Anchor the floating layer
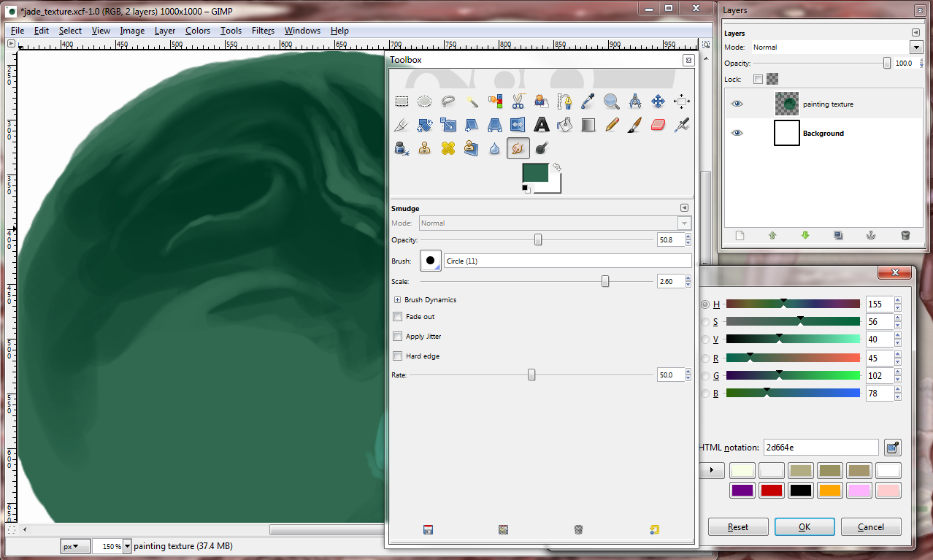The width and height of the screenshot is (933, 560). (x=870, y=235)
